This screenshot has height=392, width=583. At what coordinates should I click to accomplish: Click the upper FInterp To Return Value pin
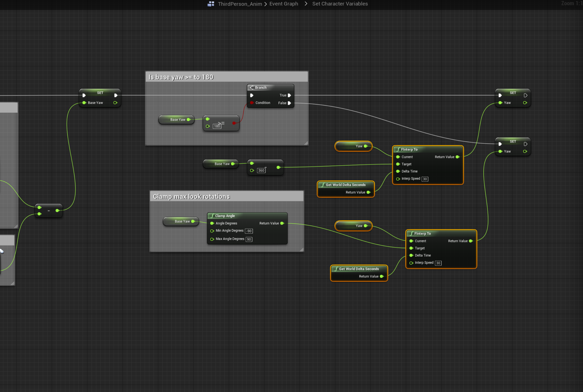tap(458, 157)
